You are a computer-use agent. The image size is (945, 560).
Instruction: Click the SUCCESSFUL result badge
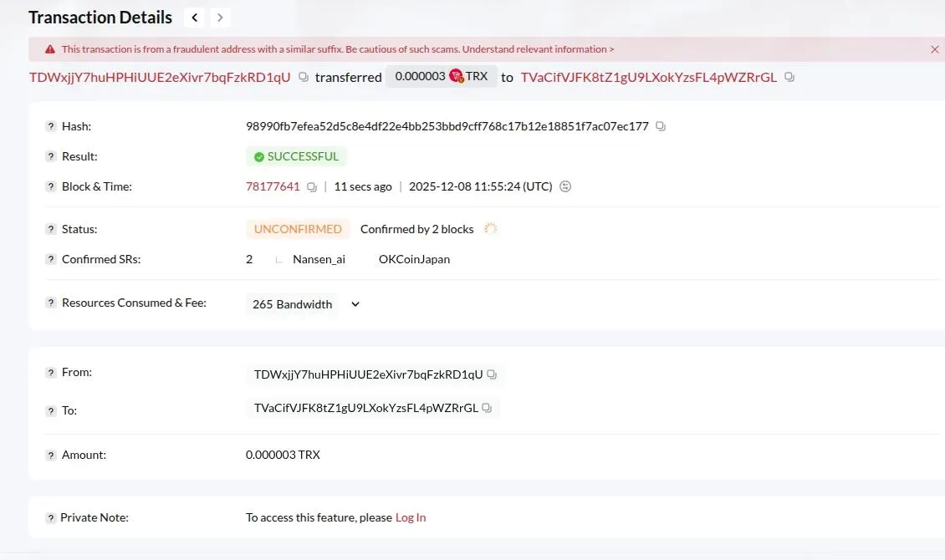point(296,156)
